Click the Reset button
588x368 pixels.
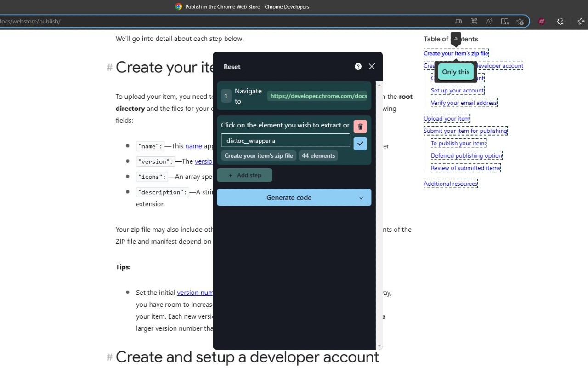coord(232,67)
